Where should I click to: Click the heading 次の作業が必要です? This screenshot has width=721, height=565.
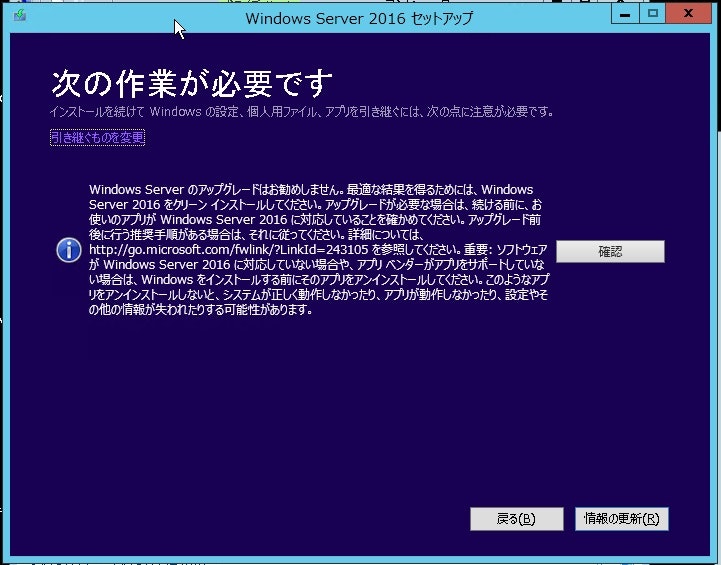coord(191,84)
